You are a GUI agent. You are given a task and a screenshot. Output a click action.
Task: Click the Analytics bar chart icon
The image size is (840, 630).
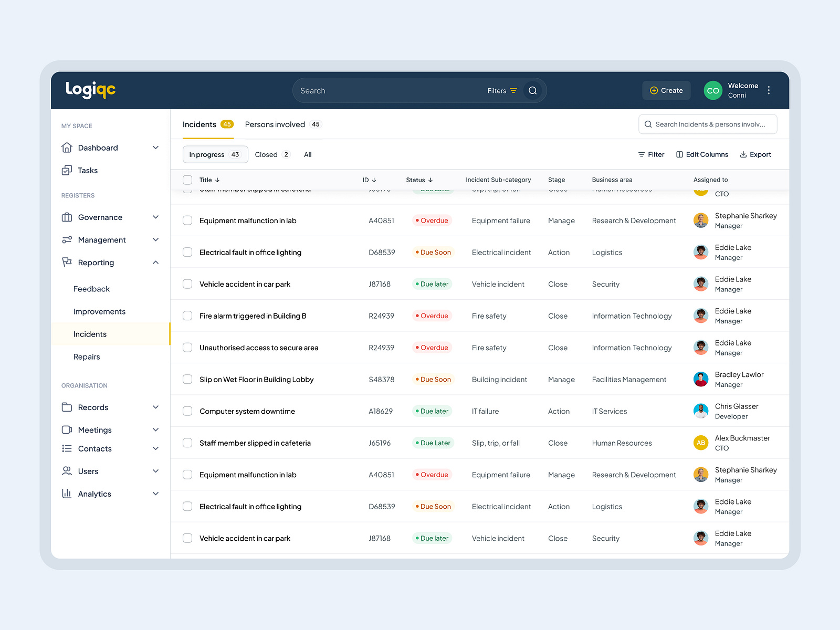pyautogui.click(x=67, y=493)
